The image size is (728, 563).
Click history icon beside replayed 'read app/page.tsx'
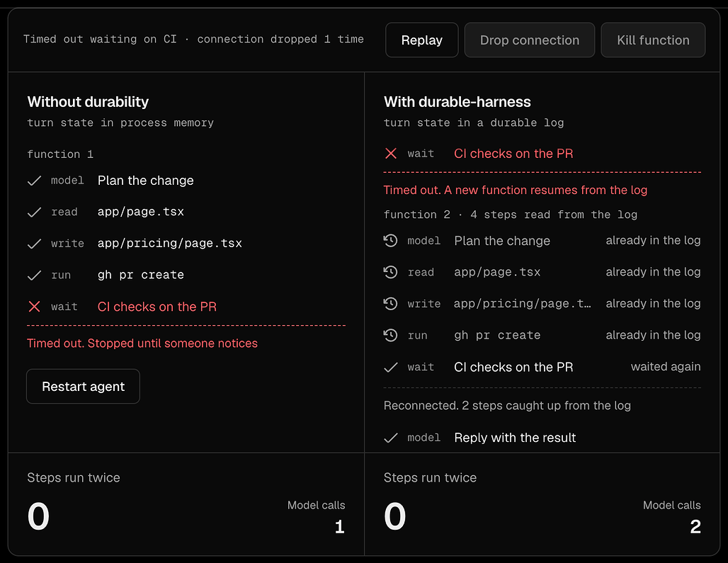390,272
